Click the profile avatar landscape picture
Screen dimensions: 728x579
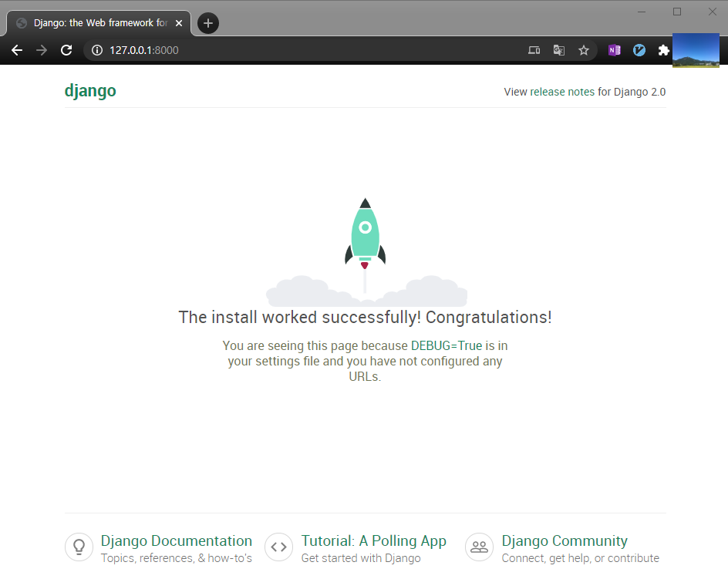[x=696, y=50]
